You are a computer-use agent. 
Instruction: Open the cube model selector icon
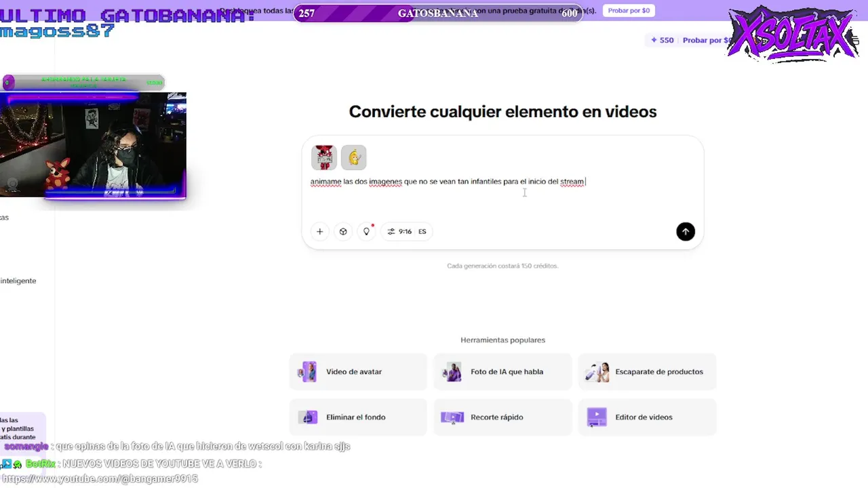(343, 231)
